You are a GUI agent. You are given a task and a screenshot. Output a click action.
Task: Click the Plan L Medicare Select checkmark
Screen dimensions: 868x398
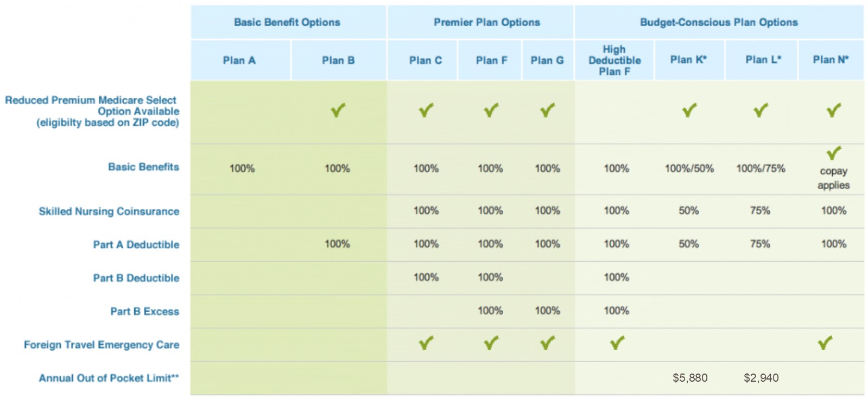761,111
